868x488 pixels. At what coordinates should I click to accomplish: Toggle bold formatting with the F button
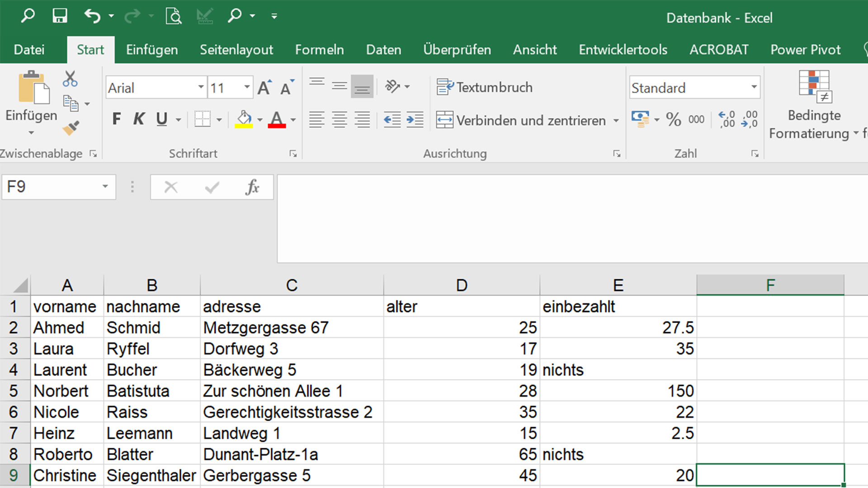tap(116, 119)
